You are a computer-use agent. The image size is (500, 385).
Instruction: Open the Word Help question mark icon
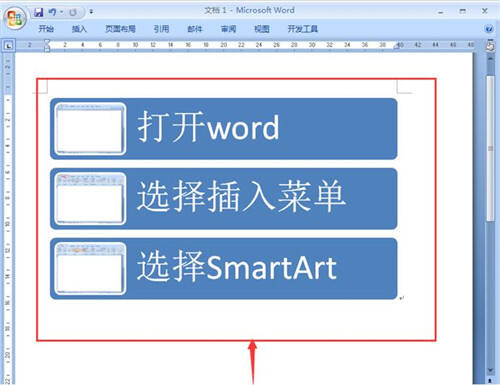point(489,29)
